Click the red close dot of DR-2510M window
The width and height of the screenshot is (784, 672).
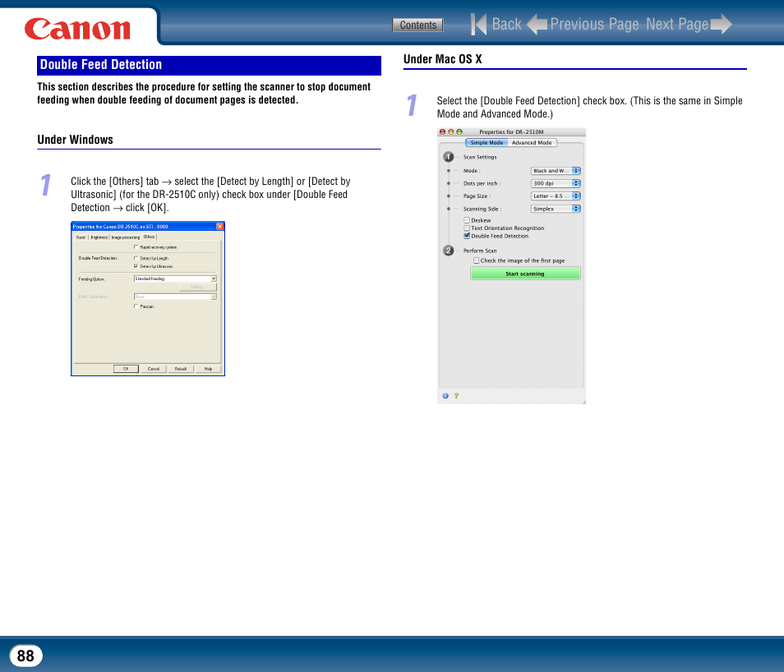pyautogui.click(x=442, y=132)
